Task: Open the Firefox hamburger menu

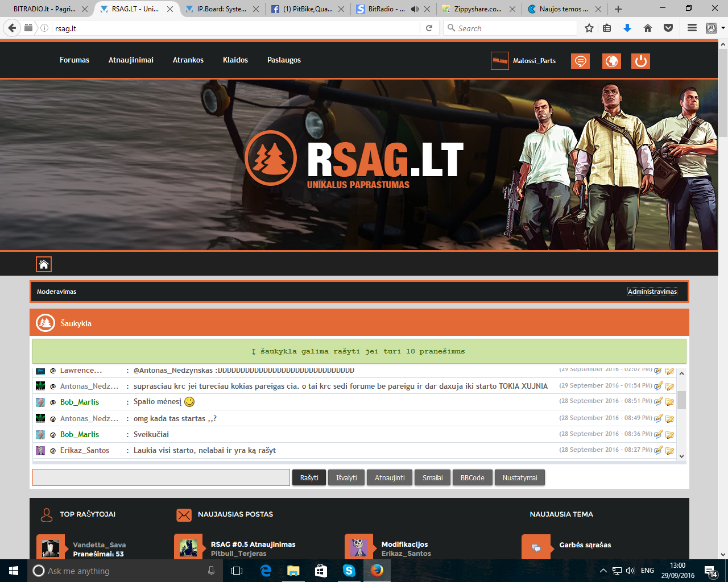Action: click(692, 28)
